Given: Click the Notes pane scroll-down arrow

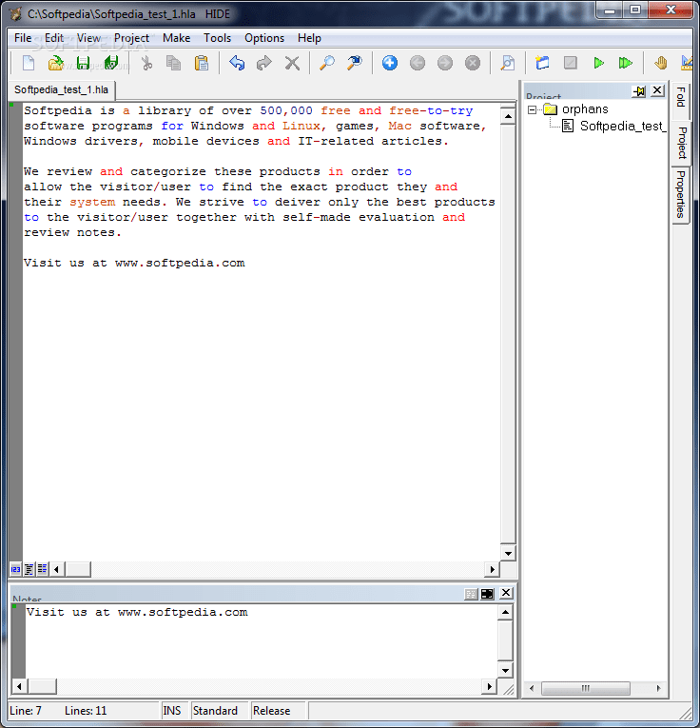Looking at the screenshot, I should pyautogui.click(x=505, y=671).
